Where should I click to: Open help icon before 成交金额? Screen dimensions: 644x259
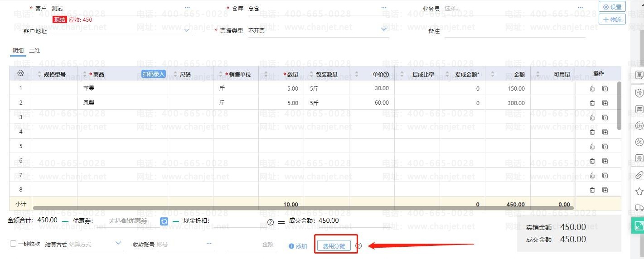(271, 222)
